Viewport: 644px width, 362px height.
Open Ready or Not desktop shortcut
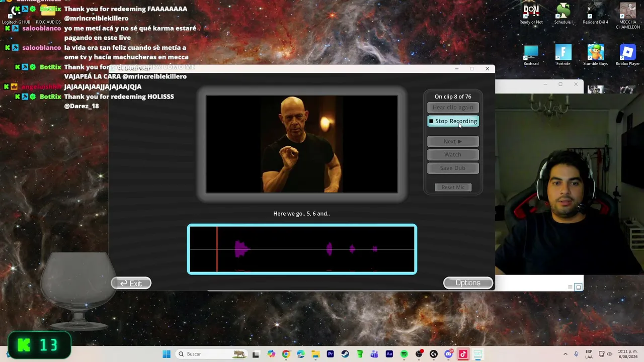pyautogui.click(x=531, y=14)
